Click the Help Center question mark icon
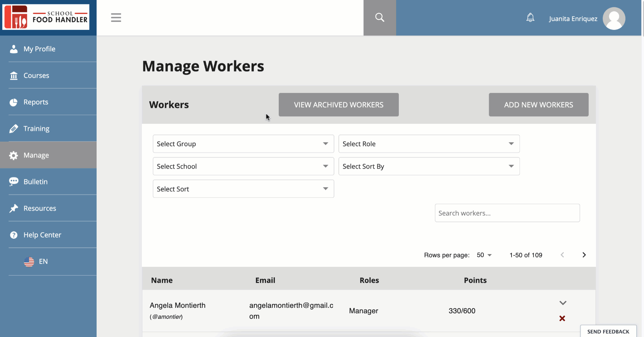 point(14,235)
